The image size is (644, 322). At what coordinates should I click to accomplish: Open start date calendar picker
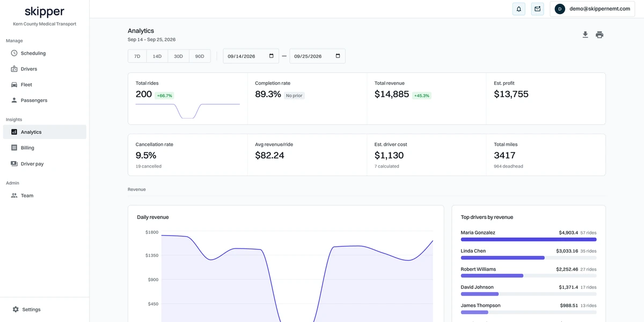click(x=271, y=56)
